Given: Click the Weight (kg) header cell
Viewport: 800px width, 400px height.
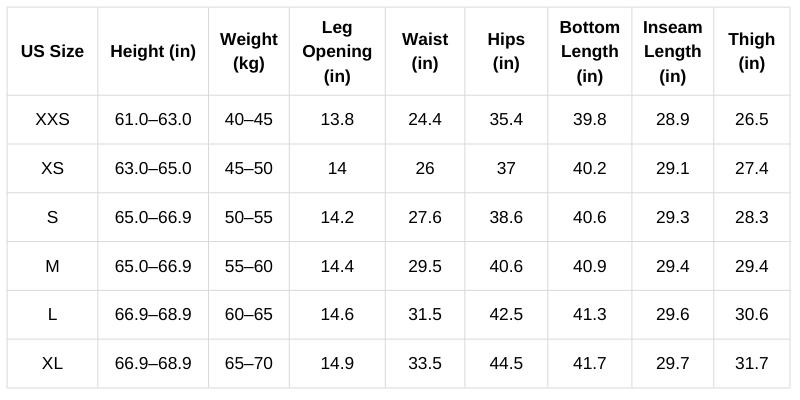Looking at the screenshot, I should click(249, 52).
